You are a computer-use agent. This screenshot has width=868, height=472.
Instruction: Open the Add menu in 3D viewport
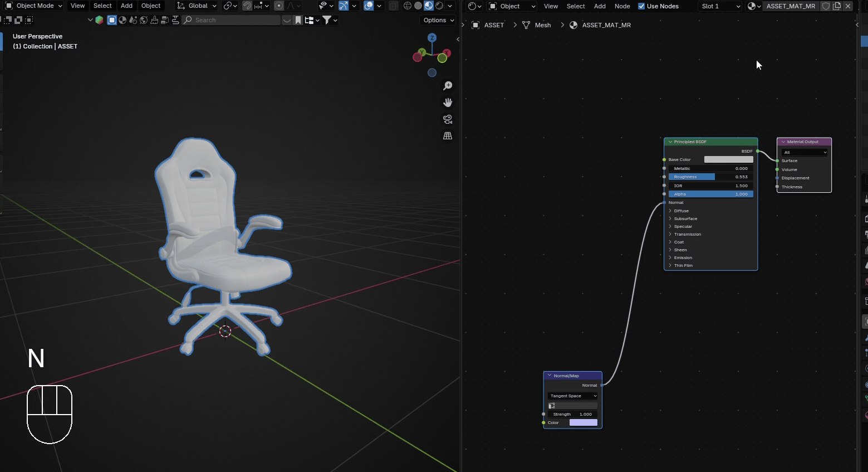point(127,6)
